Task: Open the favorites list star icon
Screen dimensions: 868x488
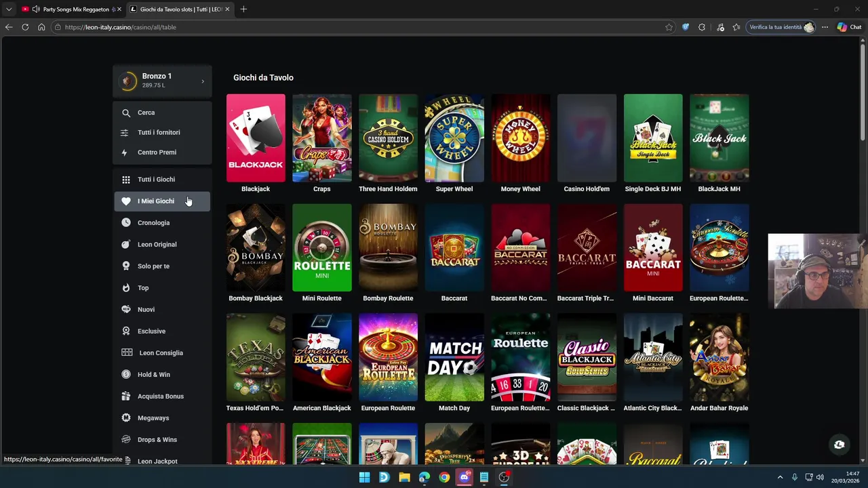Action: click(736, 27)
